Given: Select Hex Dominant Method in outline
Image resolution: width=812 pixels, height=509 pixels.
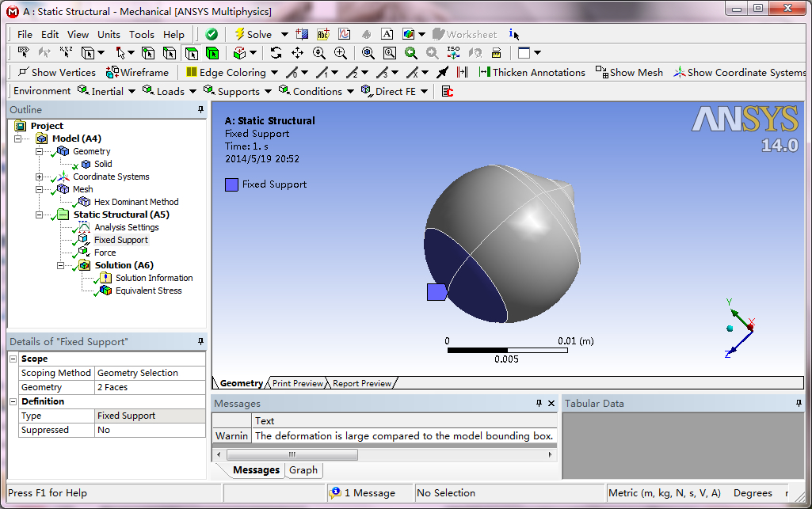Looking at the screenshot, I should (136, 202).
